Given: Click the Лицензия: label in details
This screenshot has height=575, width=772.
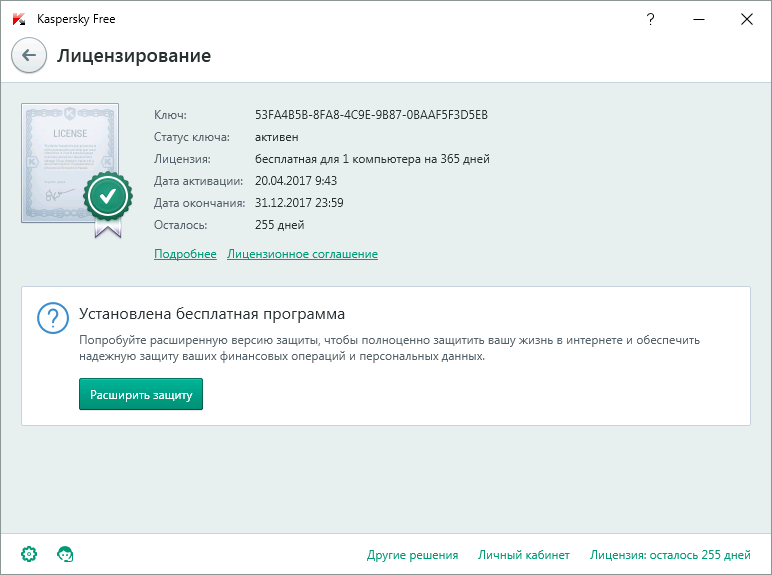Looking at the screenshot, I should point(182,159).
